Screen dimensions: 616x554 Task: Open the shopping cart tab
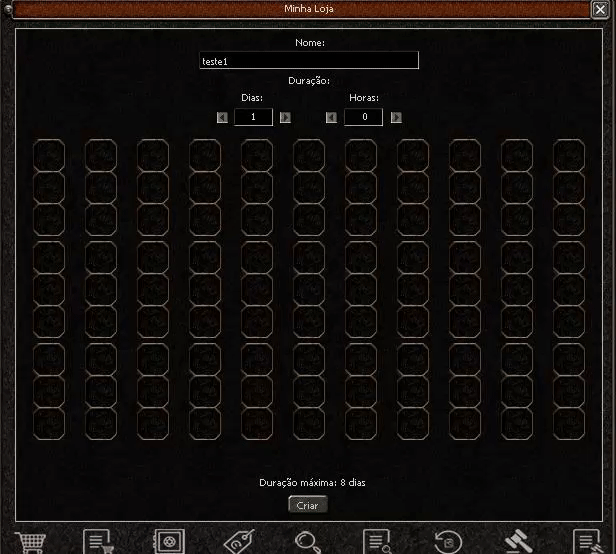coord(31,542)
